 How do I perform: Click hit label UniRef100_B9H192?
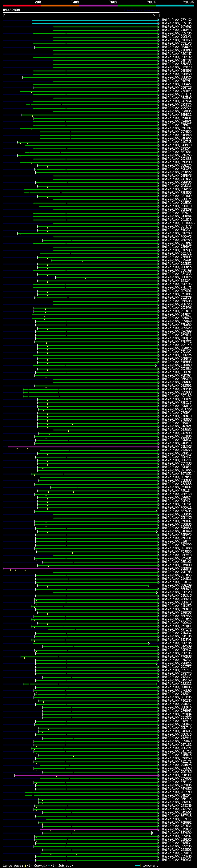point(177,57)
